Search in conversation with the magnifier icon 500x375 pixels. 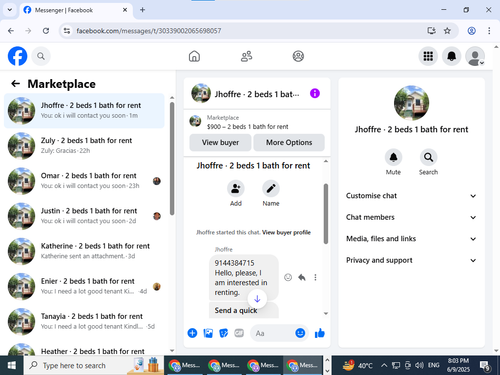coord(428,157)
